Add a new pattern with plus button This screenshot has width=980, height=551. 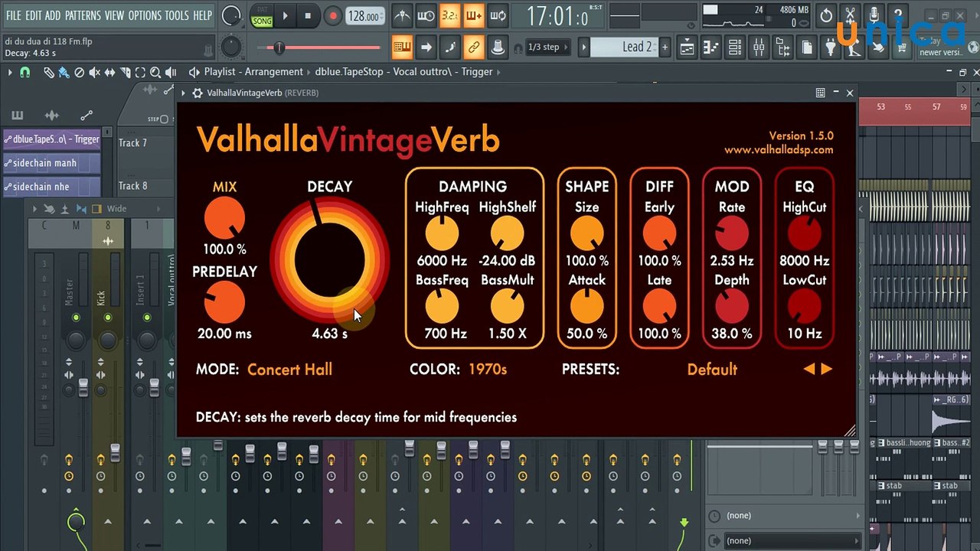tap(665, 47)
